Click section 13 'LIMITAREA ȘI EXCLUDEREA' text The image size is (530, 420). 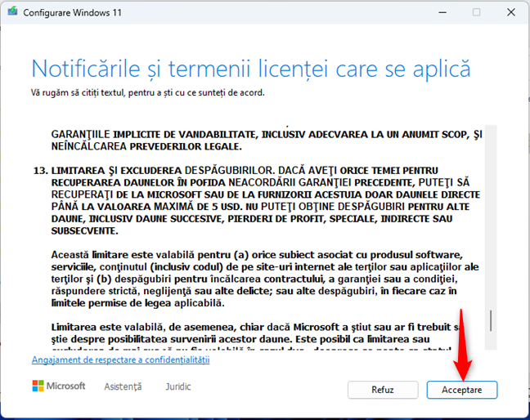257,200
